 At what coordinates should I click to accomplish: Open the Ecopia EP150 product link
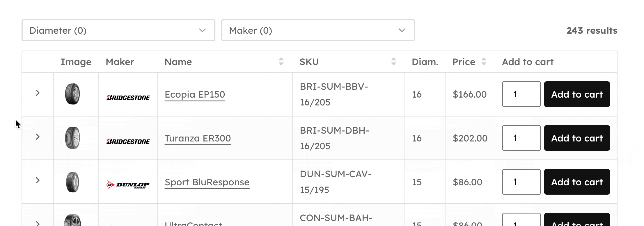(x=195, y=94)
